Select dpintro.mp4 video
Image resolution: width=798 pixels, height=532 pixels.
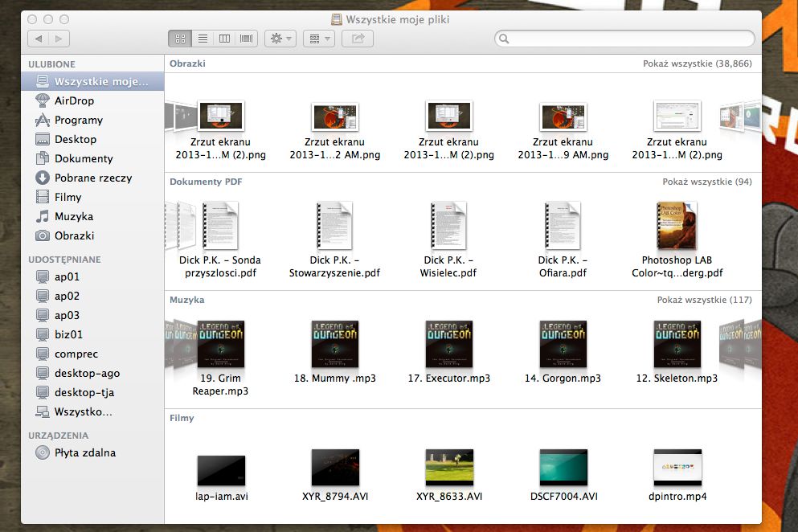click(677, 476)
